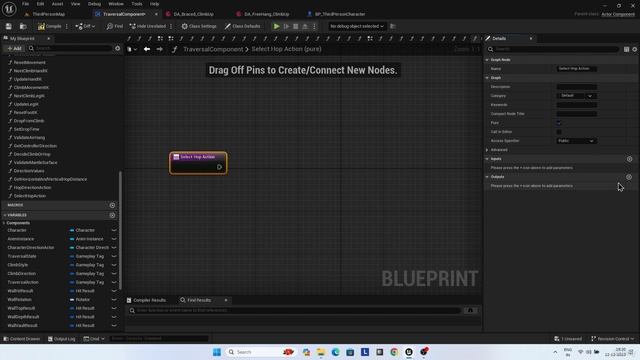Open Class Defaults
Screen dimensions: 640x360
click(x=242, y=26)
